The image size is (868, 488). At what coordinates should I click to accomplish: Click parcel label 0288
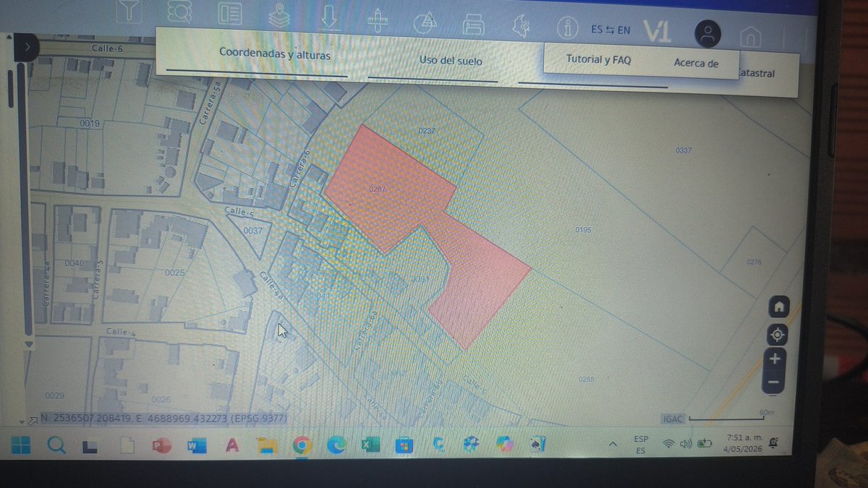(x=586, y=380)
